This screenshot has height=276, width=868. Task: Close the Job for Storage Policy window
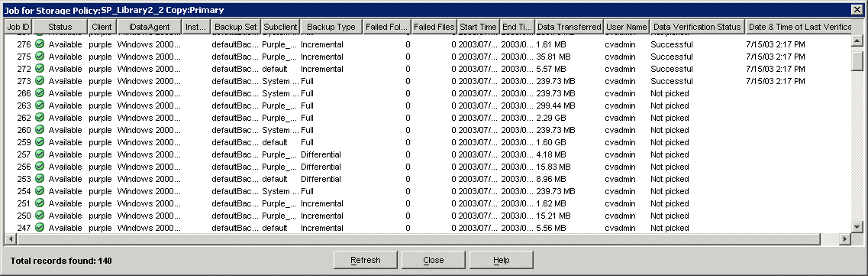tap(857, 10)
